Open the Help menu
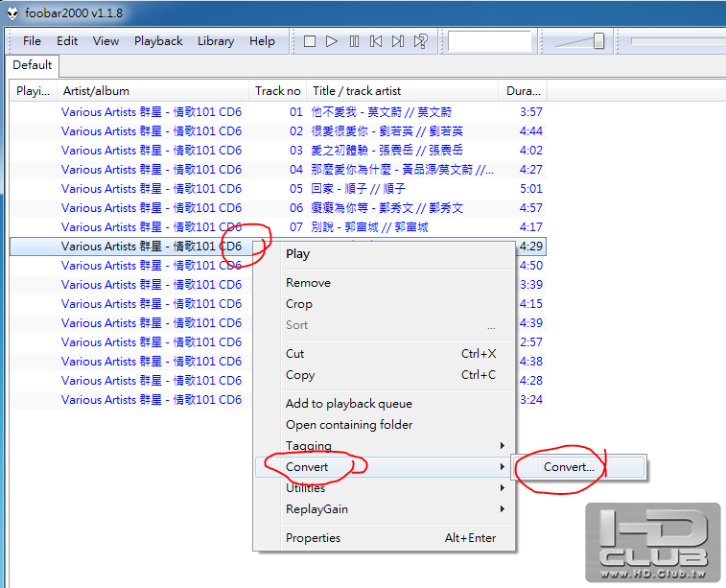 coord(262,41)
